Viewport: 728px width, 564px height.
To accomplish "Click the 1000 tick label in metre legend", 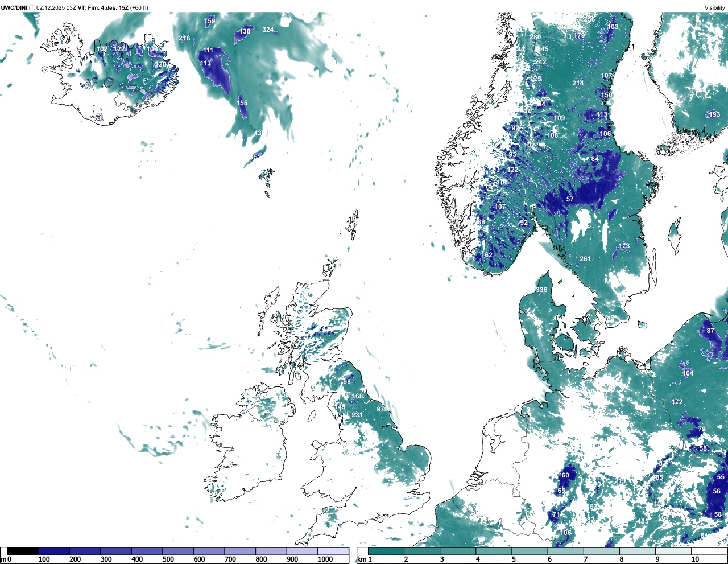I will pyautogui.click(x=325, y=559).
